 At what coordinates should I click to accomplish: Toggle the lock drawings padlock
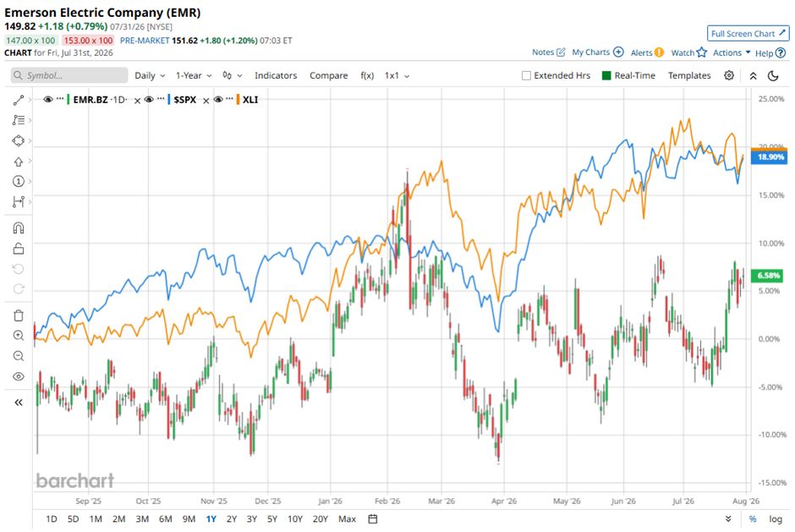pyautogui.click(x=19, y=249)
